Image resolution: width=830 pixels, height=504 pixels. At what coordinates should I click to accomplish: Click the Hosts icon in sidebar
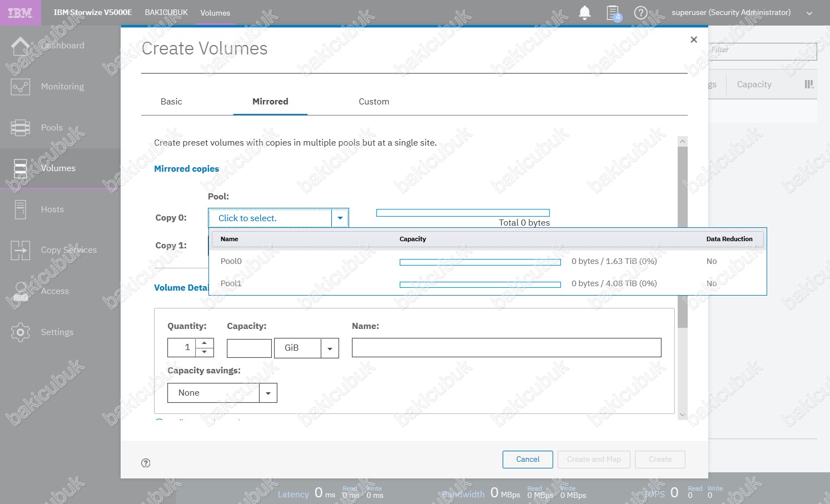(x=21, y=209)
